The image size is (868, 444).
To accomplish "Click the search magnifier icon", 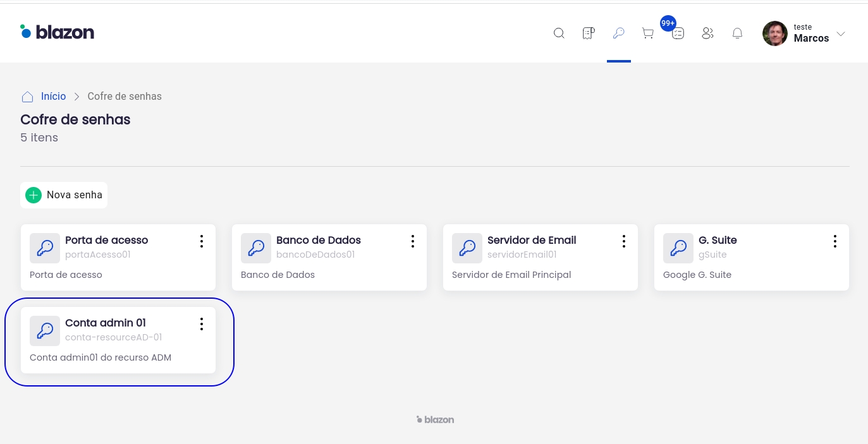I will pyautogui.click(x=559, y=33).
